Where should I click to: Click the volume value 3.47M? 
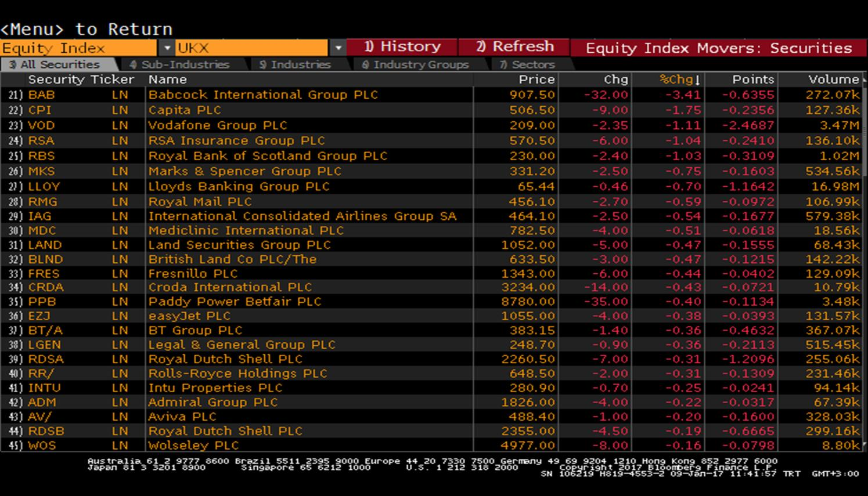[x=839, y=125]
